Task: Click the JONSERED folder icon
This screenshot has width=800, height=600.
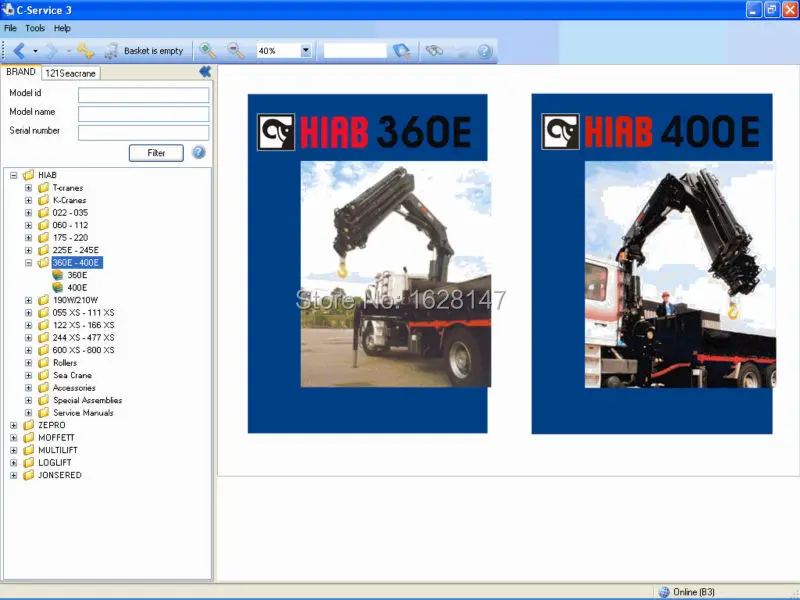Action: 29,475
